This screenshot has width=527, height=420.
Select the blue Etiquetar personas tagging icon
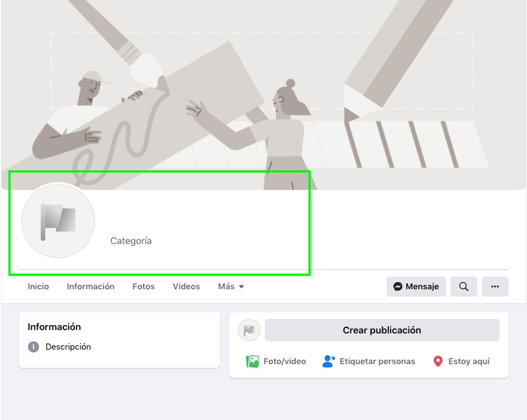pos(327,362)
